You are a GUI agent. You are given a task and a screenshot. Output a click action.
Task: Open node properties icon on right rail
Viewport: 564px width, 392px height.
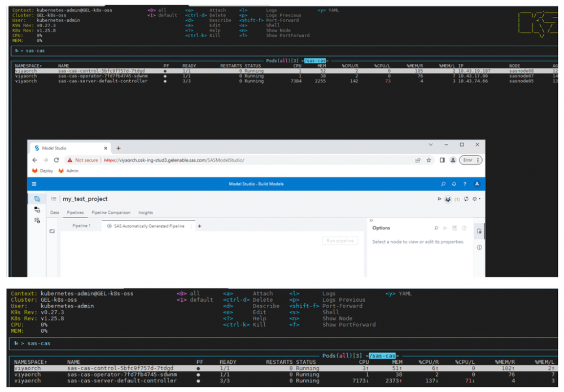479,231
